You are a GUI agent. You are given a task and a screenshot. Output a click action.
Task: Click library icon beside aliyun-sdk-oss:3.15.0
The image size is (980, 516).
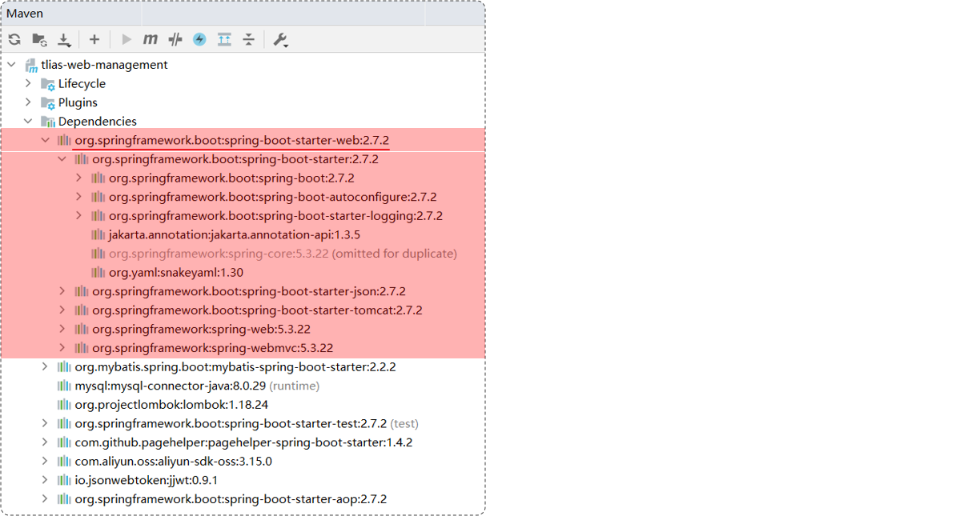click(64, 462)
